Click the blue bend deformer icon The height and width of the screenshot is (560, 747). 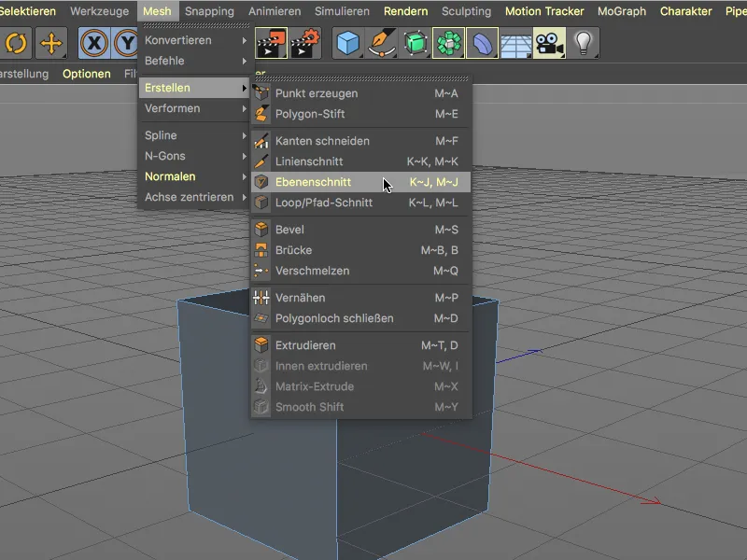tap(482, 43)
